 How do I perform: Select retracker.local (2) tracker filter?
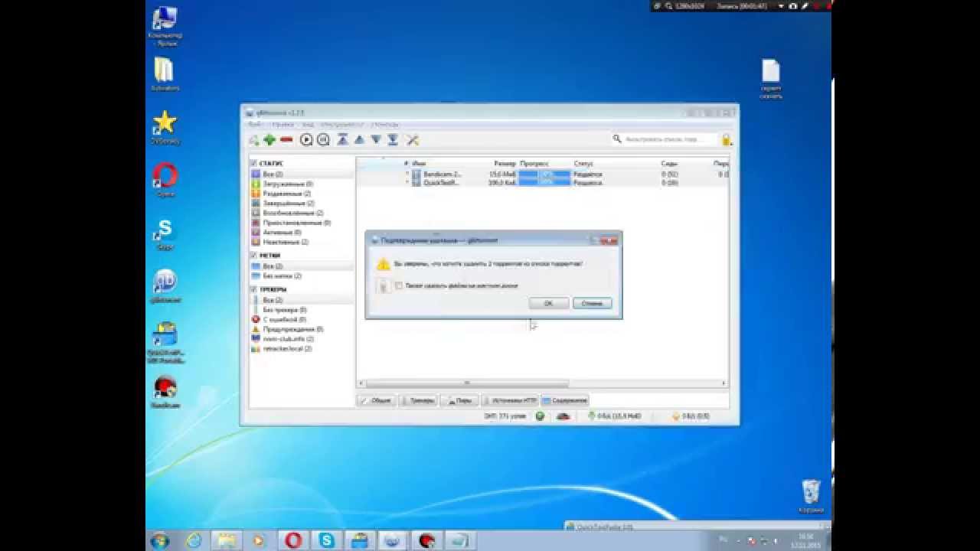287,348
